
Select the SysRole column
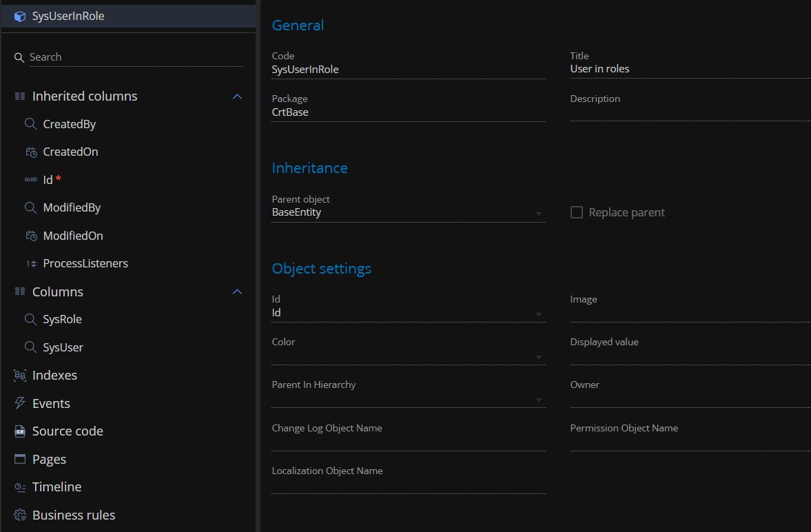pos(62,320)
